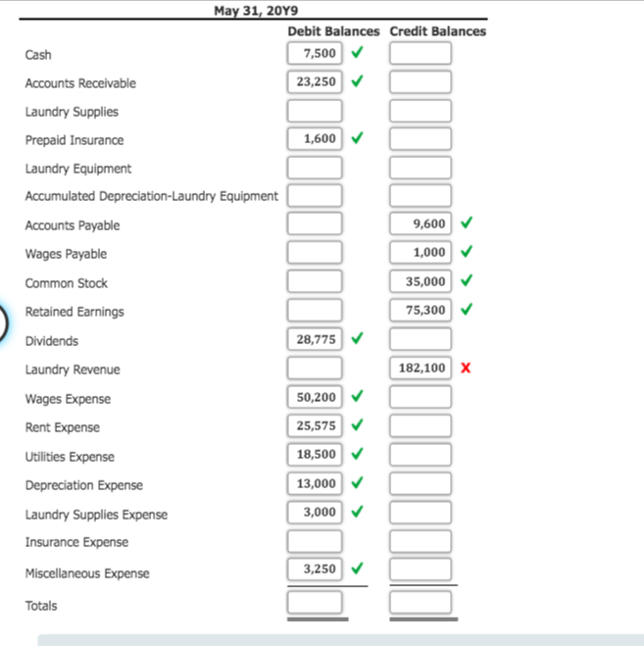
Task: Click green checkmark beside Rent Expense amount
Action: point(357,424)
